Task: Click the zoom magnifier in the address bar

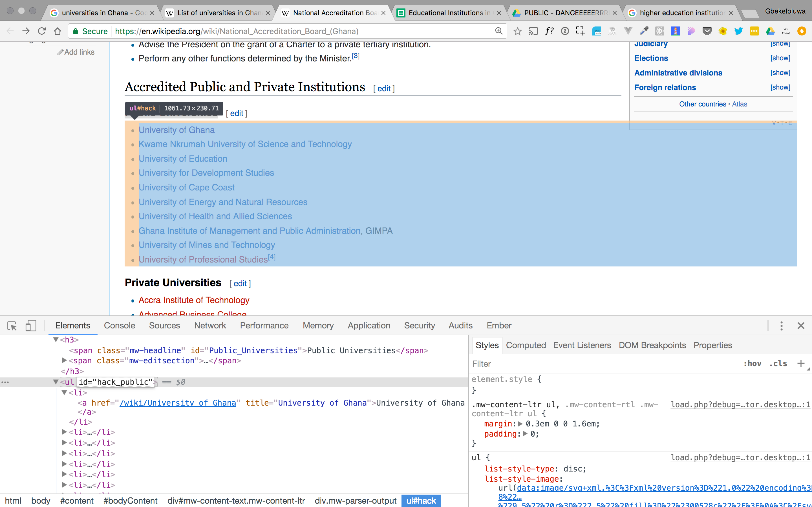Action: point(499,31)
